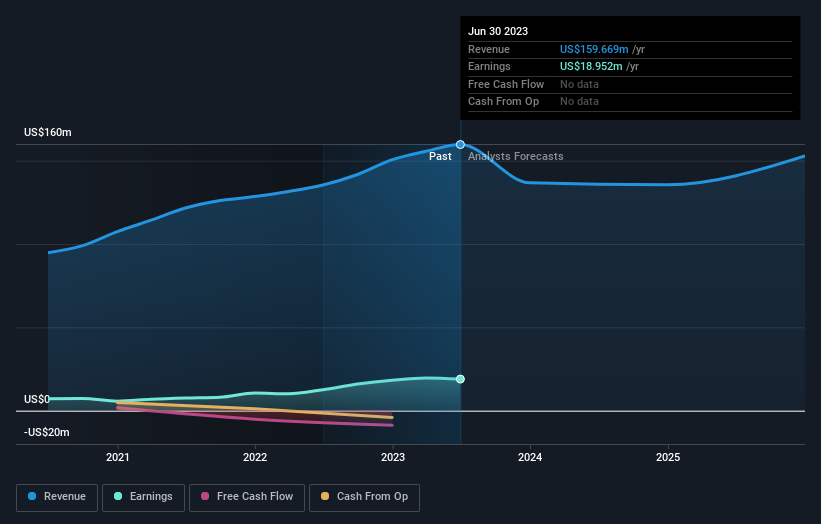This screenshot has width=821, height=524.
Task: Click the US$0 y-axis label
Action: pos(37,399)
